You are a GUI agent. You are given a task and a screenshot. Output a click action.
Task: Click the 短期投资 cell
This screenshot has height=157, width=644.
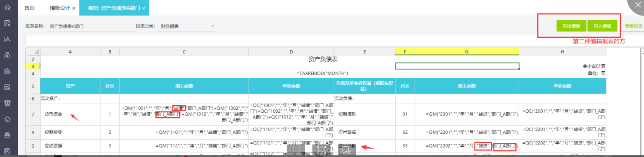pyautogui.click(x=70, y=132)
